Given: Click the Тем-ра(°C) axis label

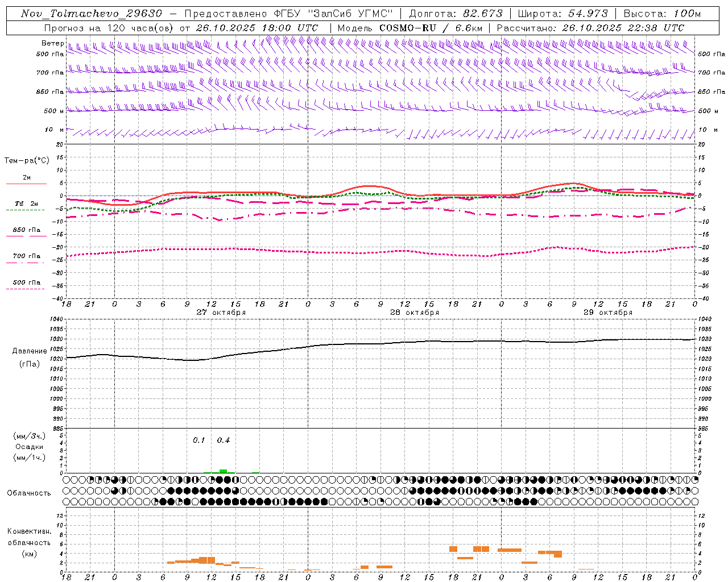Looking at the screenshot, I should click(x=27, y=161).
